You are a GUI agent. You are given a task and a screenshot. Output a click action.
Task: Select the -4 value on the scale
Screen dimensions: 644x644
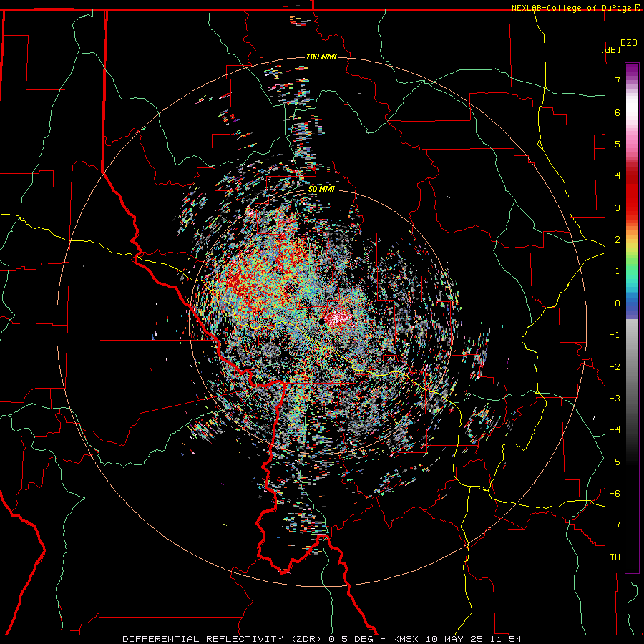click(x=615, y=430)
